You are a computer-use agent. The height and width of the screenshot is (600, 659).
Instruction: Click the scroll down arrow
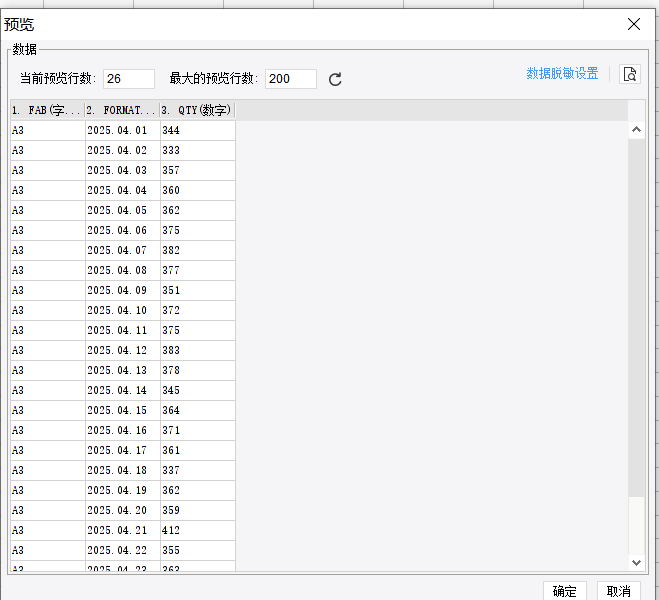636,563
